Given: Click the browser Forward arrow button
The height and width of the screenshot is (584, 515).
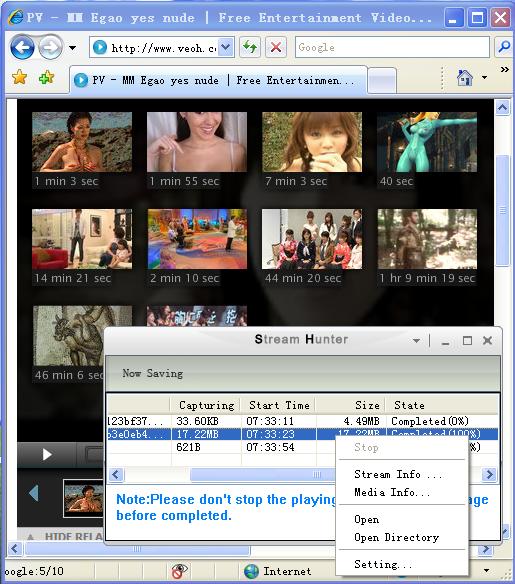Looking at the screenshot, I should tap(50, 47).
